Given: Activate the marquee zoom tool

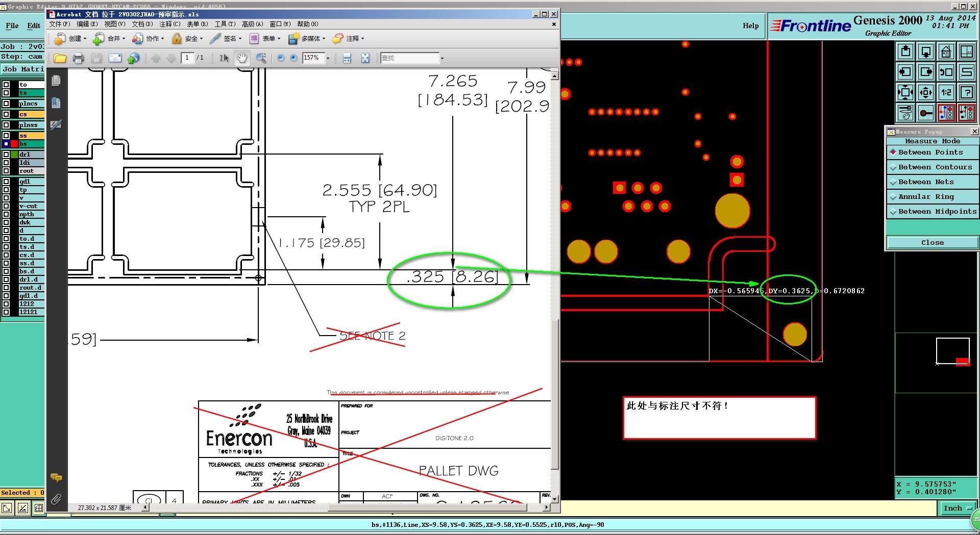Looking at the screenshot, I should (261, 58).
